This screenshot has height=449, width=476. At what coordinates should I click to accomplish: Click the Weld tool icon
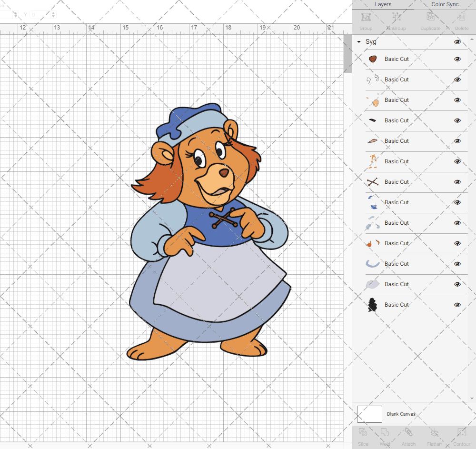[385, 432]
